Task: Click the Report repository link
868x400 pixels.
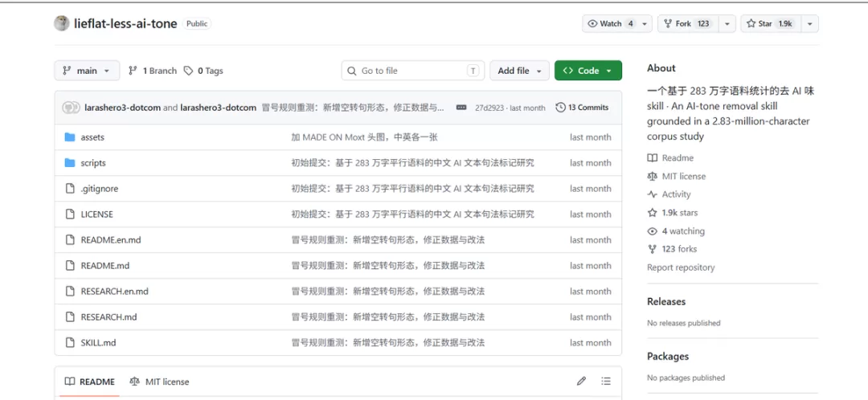Action: [x=681, y=267]
